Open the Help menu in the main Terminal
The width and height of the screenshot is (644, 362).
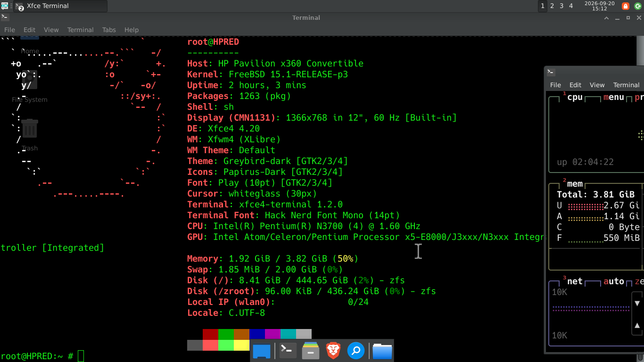tap(132, 30)
